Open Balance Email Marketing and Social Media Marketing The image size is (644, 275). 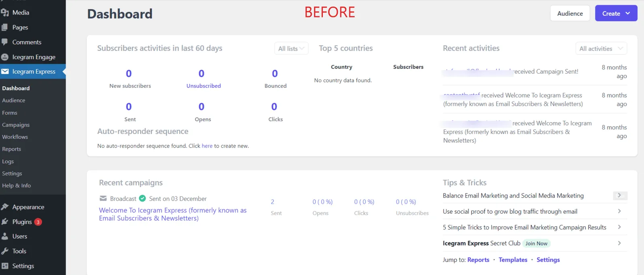tap(513, 196)
